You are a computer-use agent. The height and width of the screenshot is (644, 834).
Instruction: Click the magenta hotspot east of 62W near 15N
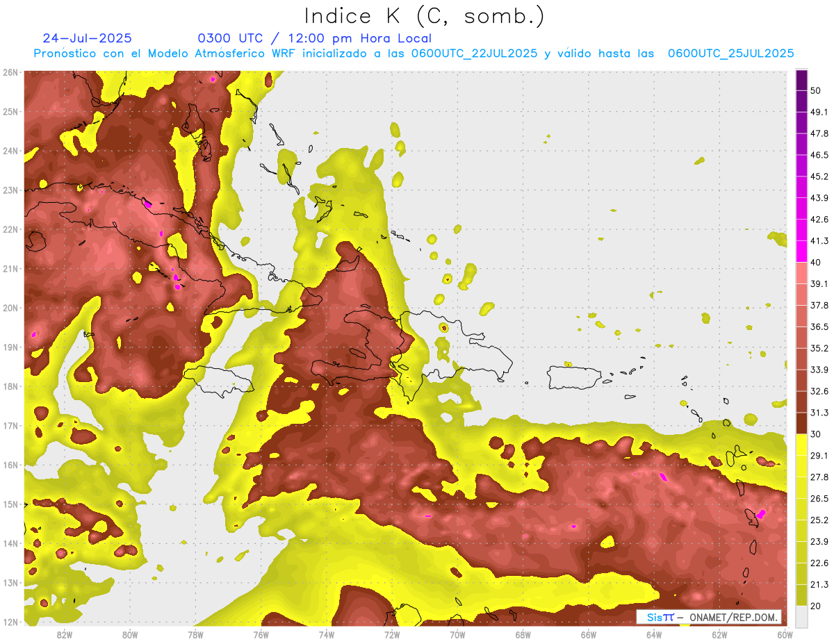click(761, 513)
